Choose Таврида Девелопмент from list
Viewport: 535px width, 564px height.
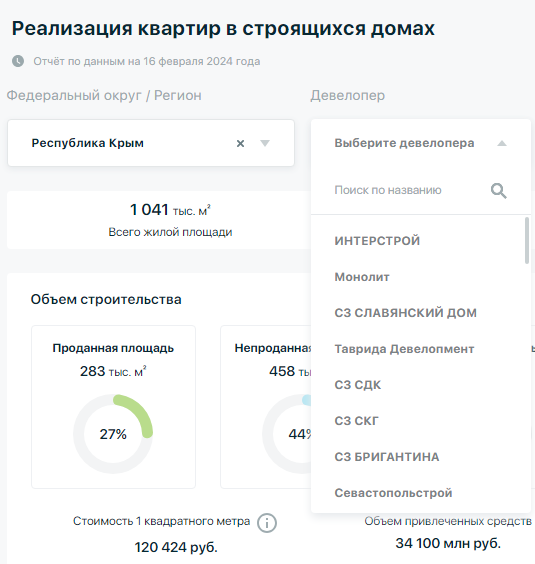pyautogui.click(x=421, y=349)
